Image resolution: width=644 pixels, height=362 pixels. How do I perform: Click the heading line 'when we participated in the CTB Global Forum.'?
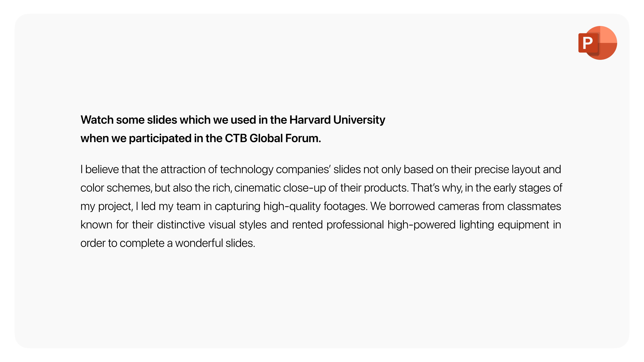pos(201,138)
